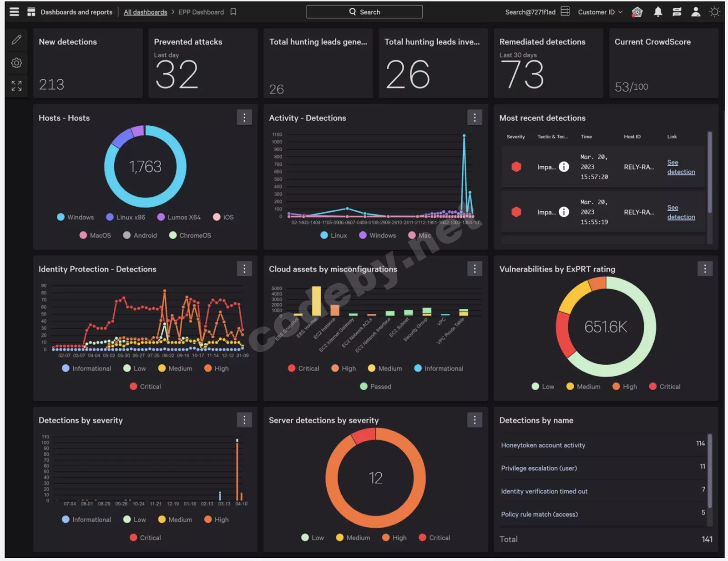The image size is (728, 561).
Task: Open the CrowdStrike falcon icon in the top bar
Action: point(637,12)
